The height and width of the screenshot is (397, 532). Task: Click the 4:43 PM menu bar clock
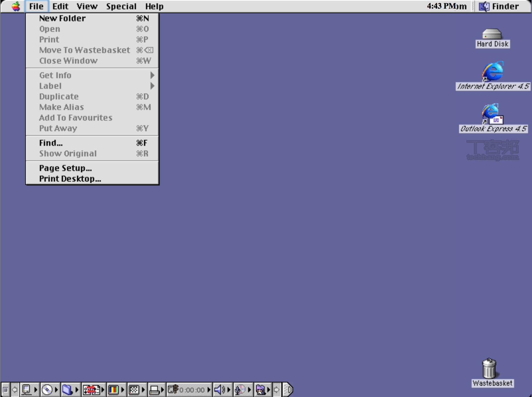click(x=446, y=6)
